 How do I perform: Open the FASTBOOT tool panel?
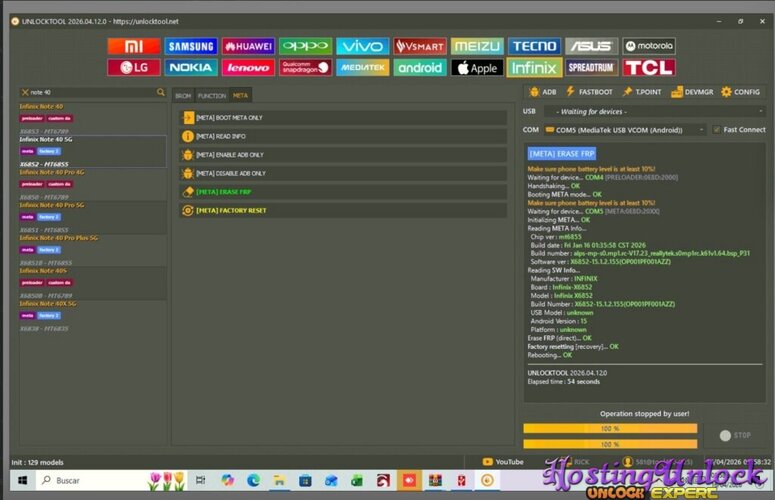coord(589,92)
